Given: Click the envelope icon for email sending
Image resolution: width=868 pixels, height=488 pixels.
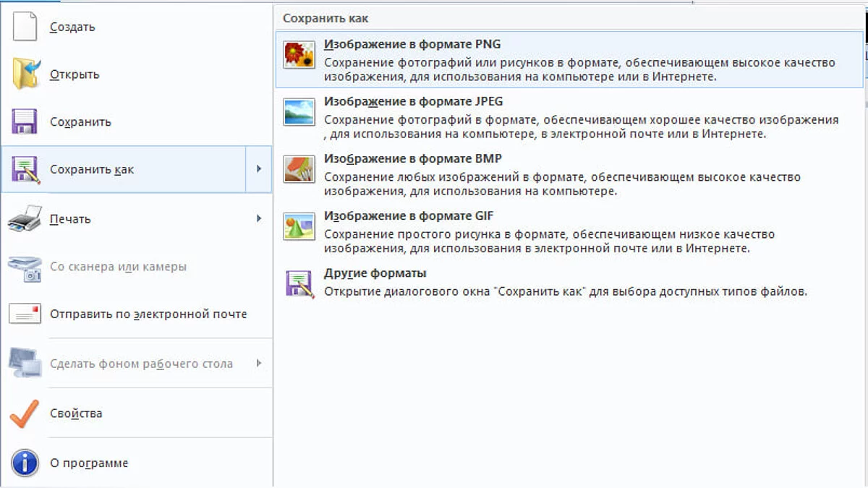Looking at the screenshot, I should pyautogui.click(x=25, y=314).
